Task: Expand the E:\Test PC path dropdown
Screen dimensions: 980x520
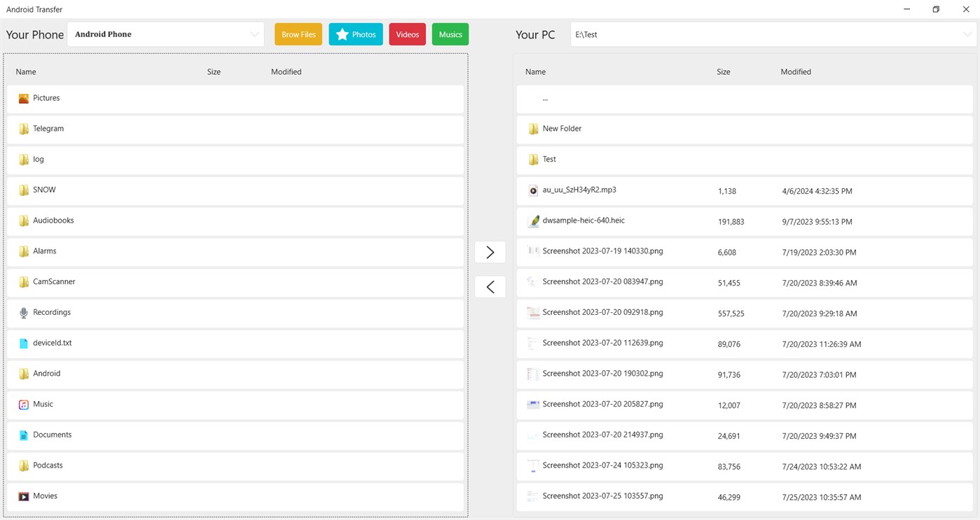Action: 773,34
